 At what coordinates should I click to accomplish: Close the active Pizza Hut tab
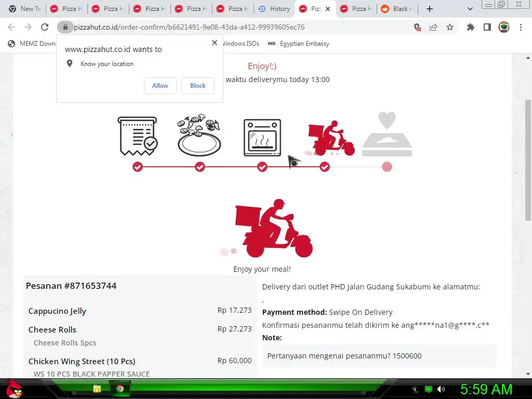(328, 9)
